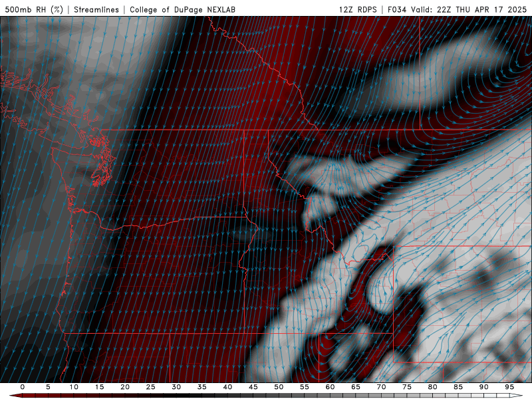This screenshot has height=399, width=532.
Task: Click the '35' value on color scale
Action: [202, 387]
